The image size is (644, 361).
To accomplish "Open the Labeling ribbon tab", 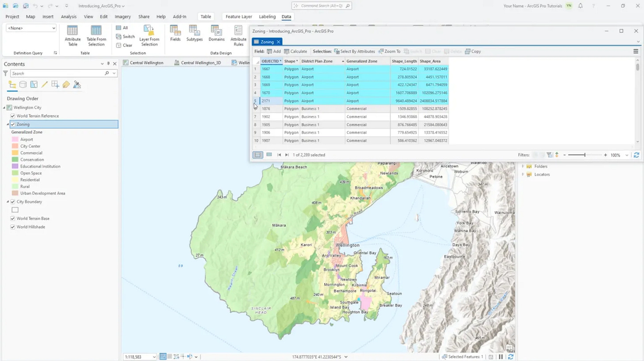I will click(267, 17).
